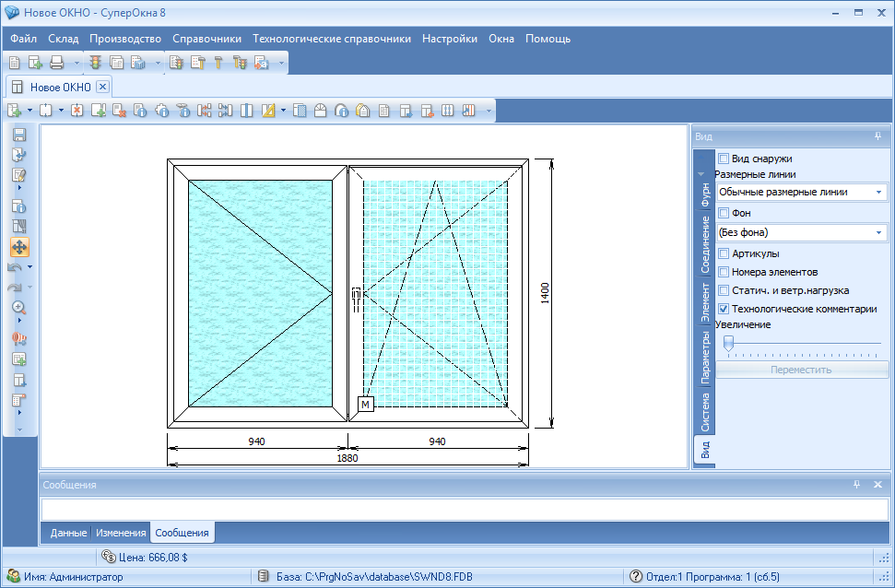The height and width of the screenshot is (588, 895).
Task: Close the Новое ОКНО document tab
Action: coord(102,87)
